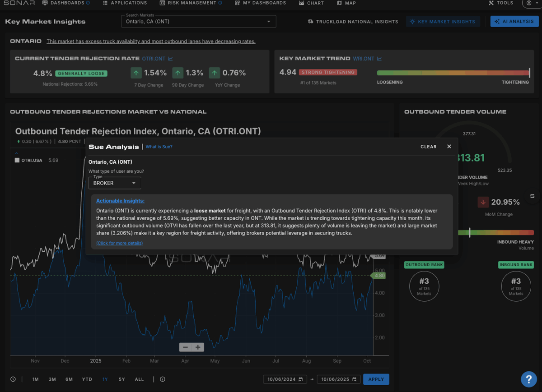Click the clock icon below the chart
Viewport: 542px width, 392px height.
(x=13, y=379)
